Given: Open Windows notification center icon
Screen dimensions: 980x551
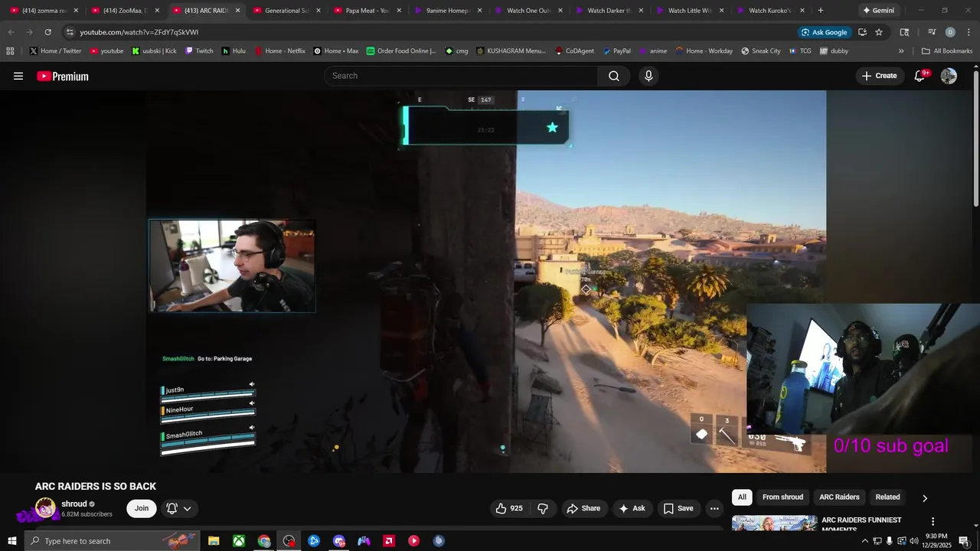Looking at the screenshot, I should [964, 541].
